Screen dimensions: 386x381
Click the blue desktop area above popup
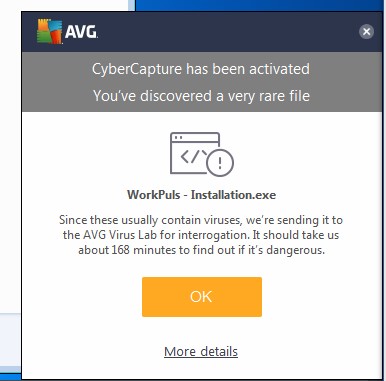point(260,5)
